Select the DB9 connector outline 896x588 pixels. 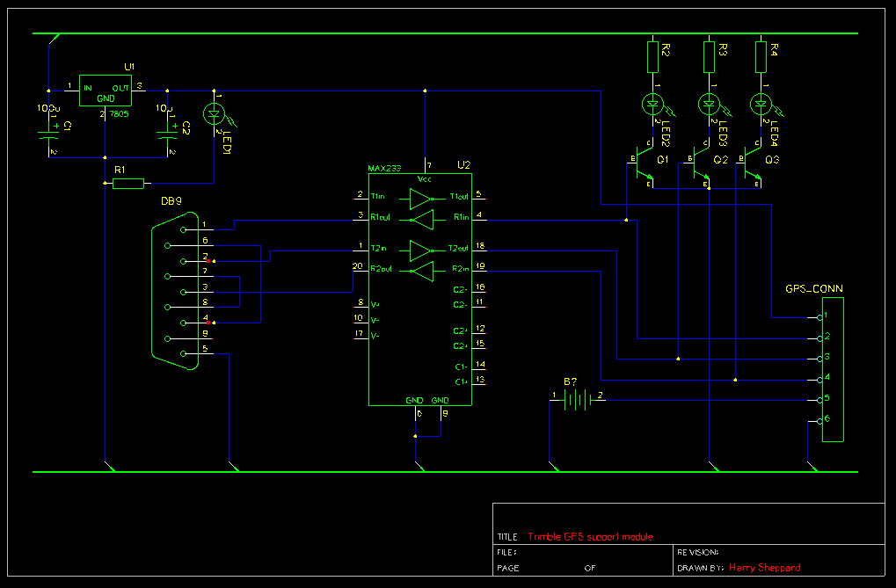pyautogui.click(x=176, y=292)
